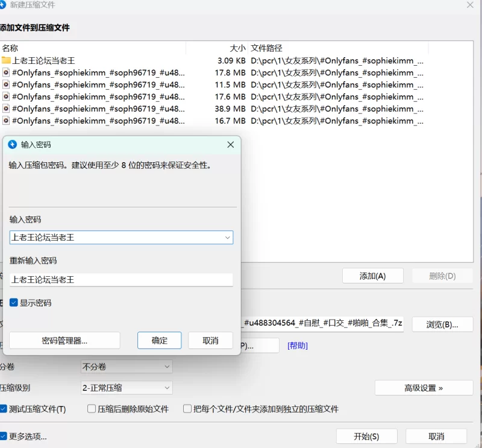Open the [帮助] help link
This screenshot has width=482, height=448.
[x=298, y=345]
